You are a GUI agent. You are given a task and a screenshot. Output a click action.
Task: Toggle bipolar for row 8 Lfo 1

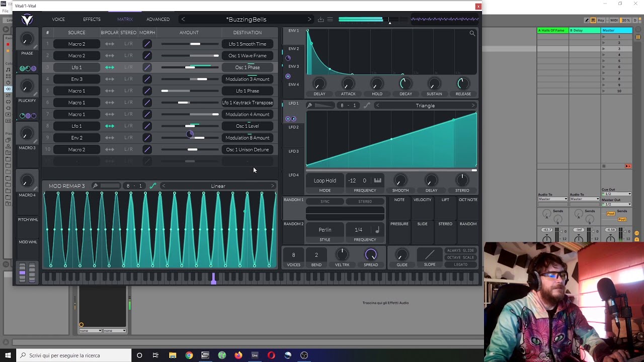point(110,126)
